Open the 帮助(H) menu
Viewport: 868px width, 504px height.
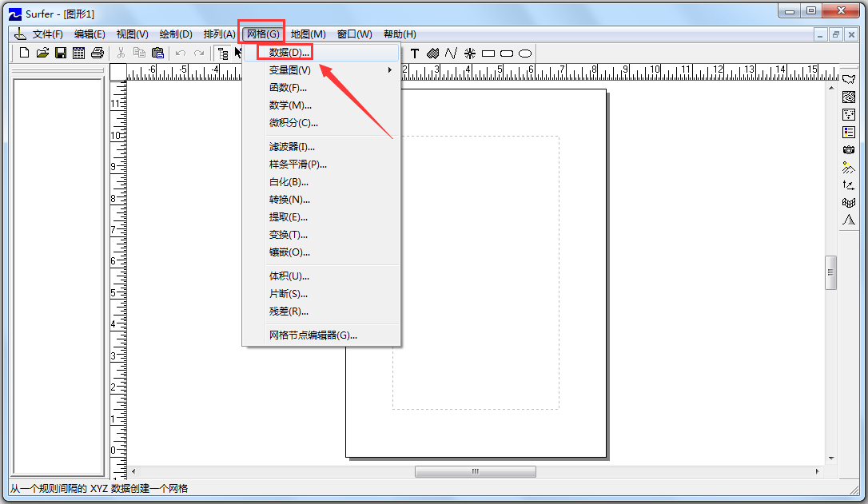click(400, 34)
